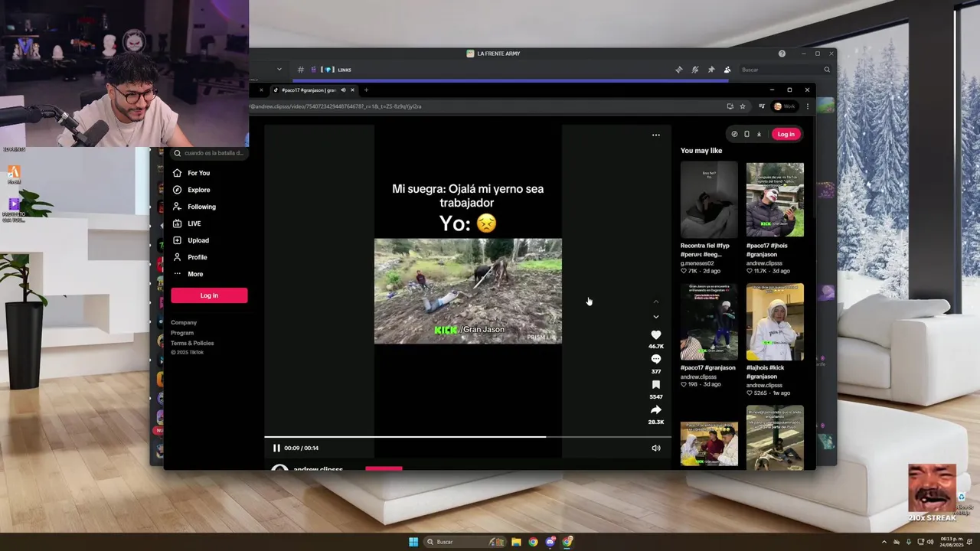Viewport: 980px width, 551px height.
Task: Save the video with the bookmark icon
Action: pyautogui.click(x=655, y=385)
